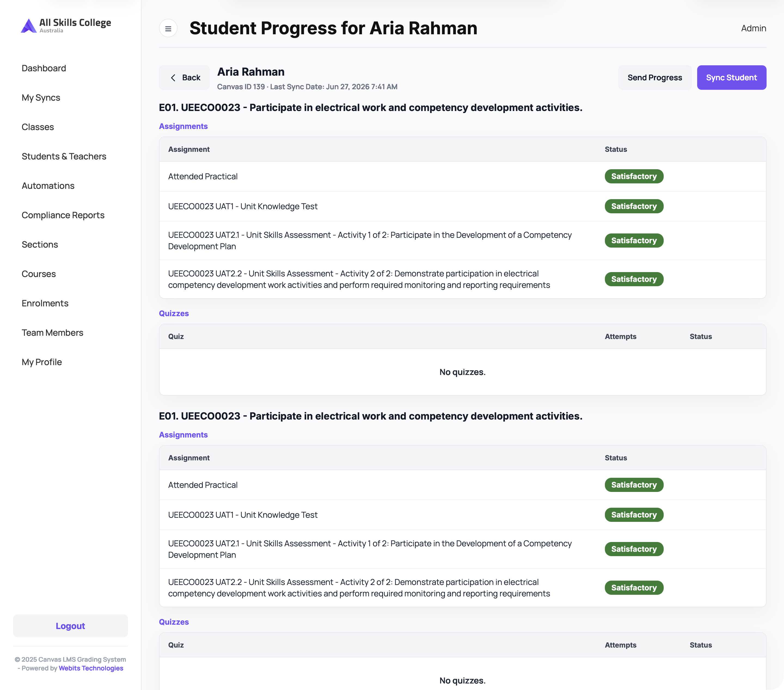Open My Profile
Image resolution: width=784 pixels, height=690 pixels.
click(42, 362)
